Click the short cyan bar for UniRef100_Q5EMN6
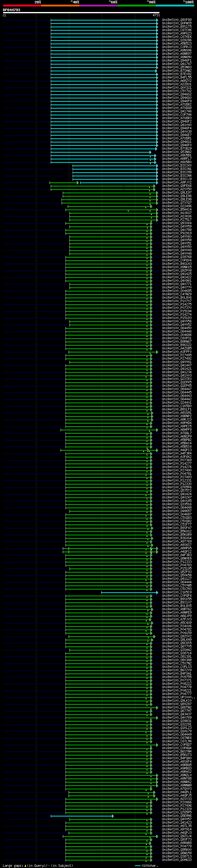 [82, 816]
